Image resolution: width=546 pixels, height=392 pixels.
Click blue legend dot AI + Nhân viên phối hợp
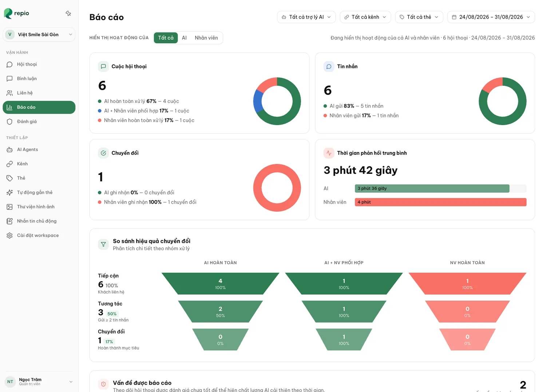click(100, 111)
